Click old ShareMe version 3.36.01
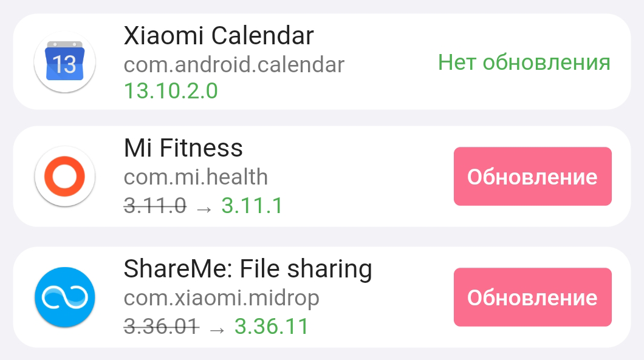 tap(162, 327)
